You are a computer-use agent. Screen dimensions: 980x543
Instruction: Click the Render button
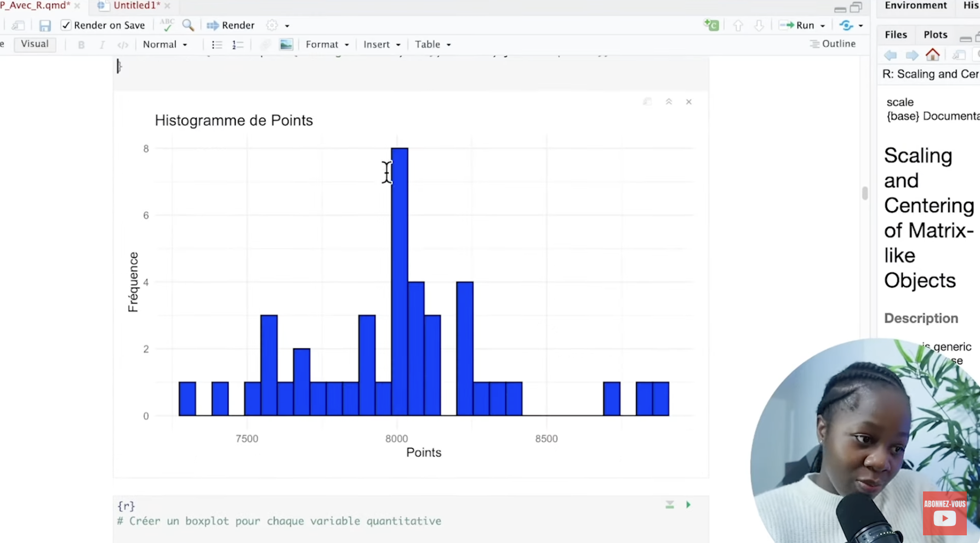tap(231, 25)
